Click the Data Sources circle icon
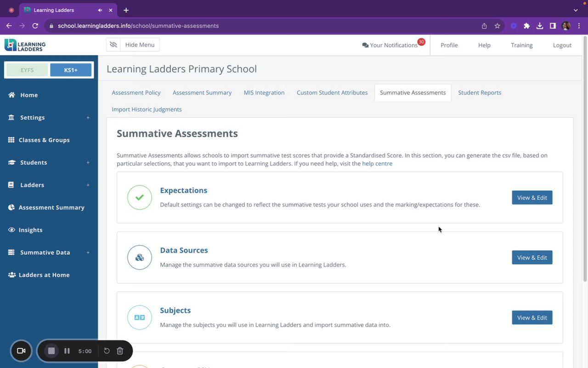Viewport: 588px width, 368px height. tap(140, 258)
